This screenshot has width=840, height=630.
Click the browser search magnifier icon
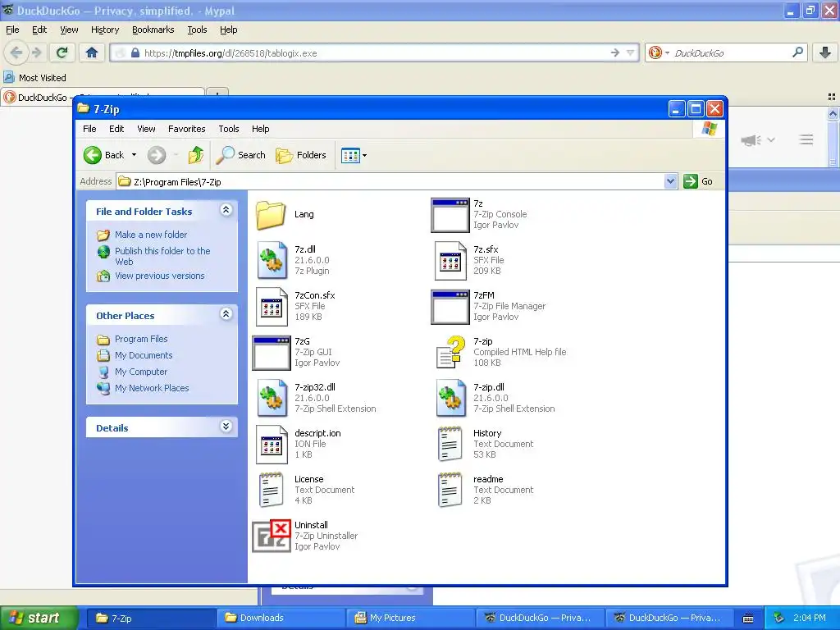click(x=797, y=52)
